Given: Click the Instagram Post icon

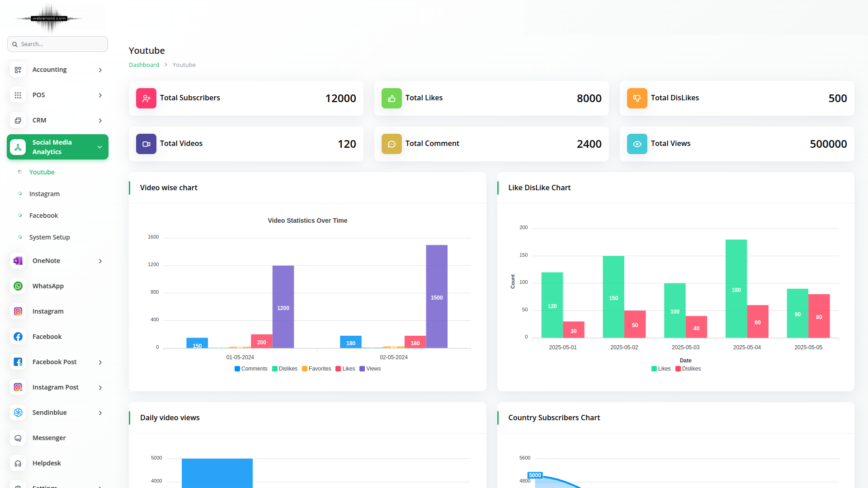Looking at the screenshot, I should (x=18, y=387).
